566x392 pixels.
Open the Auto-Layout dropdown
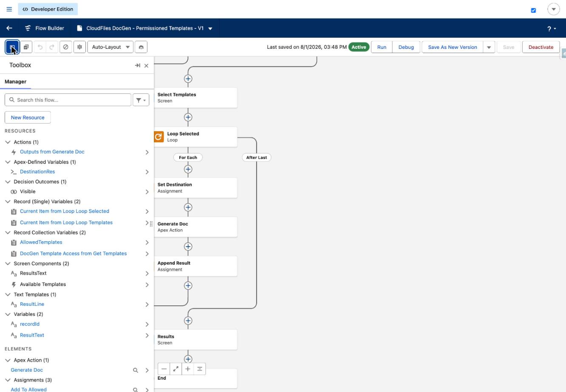[x=110, y=47]
